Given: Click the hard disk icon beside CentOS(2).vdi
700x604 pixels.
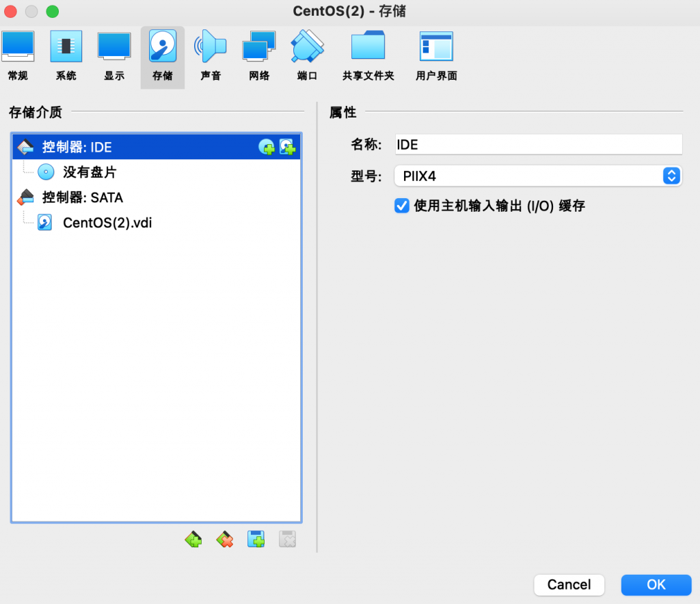Looking at the screenshot, I should (44, 222).
